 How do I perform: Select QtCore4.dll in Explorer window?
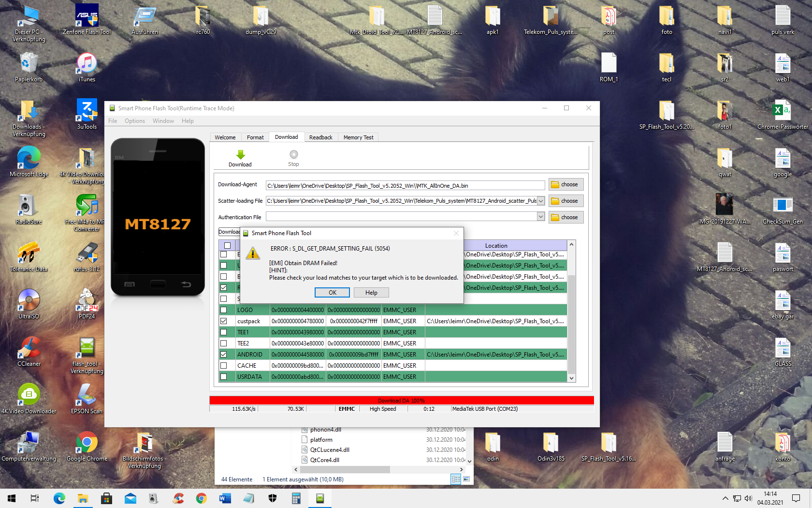324,460
